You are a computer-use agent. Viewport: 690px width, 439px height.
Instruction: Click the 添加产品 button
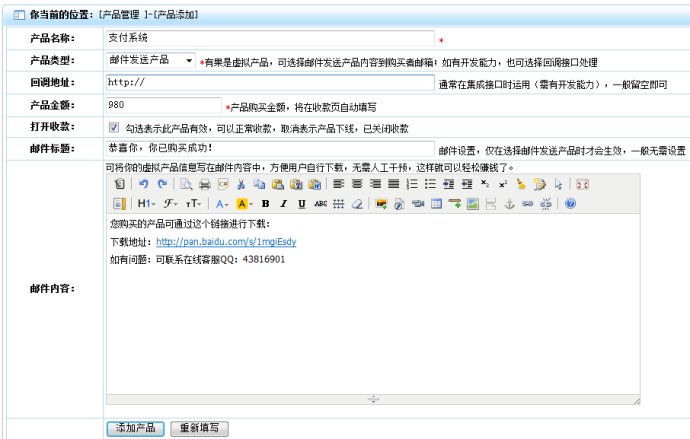tap(135, 428)
